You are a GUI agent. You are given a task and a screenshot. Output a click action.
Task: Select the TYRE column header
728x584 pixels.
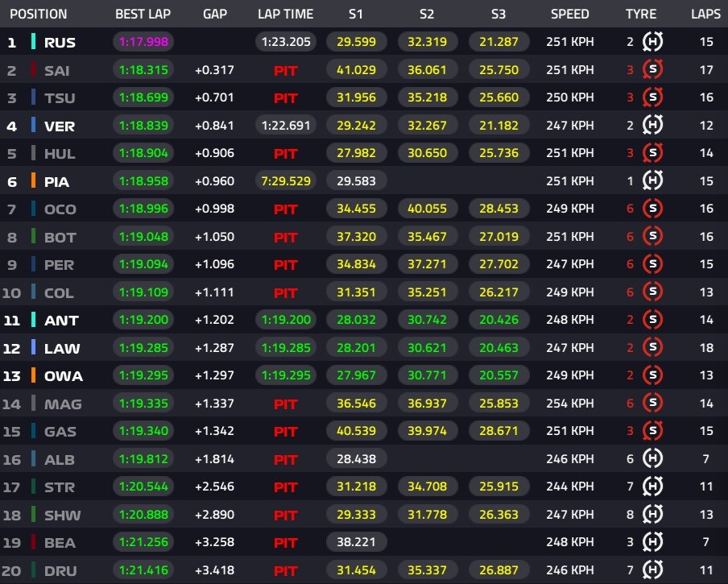pos(641,14)
